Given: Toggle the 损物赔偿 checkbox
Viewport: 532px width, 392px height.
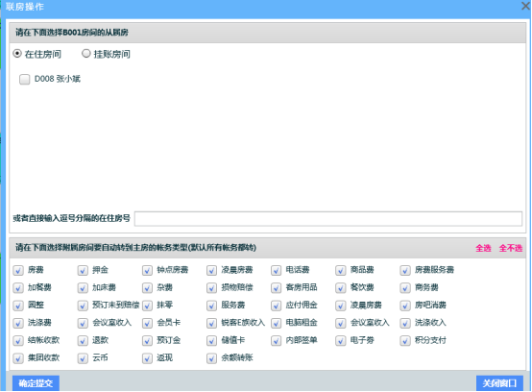Looking at the screenshot, I should [211, 288].
